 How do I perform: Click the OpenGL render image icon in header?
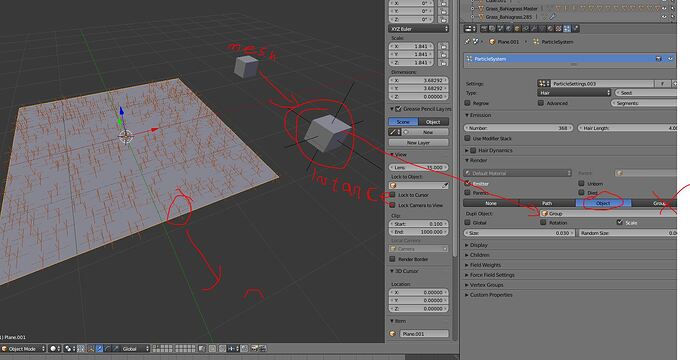click(x=254, y=349)
